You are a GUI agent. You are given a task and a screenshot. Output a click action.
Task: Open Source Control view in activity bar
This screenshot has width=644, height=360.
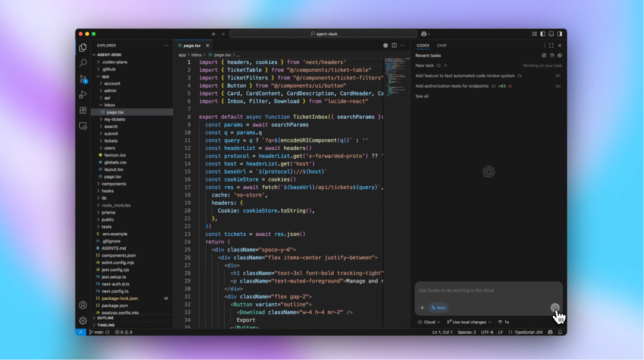click(x=83, y=79)
